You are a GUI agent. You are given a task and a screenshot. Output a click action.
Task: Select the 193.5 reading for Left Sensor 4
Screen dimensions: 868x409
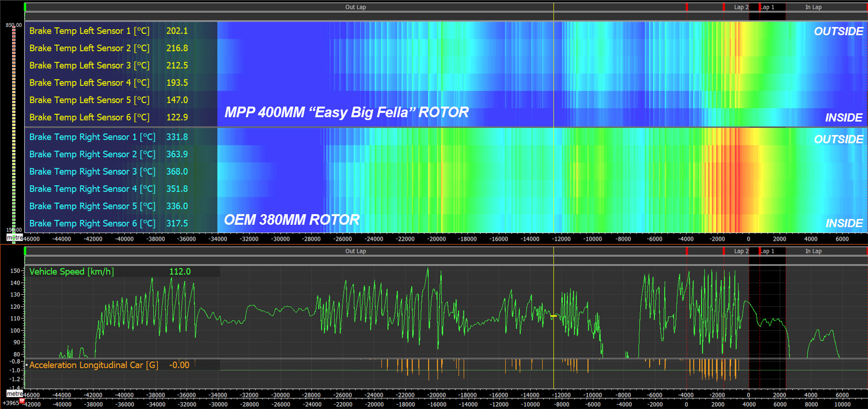(177, 83)
